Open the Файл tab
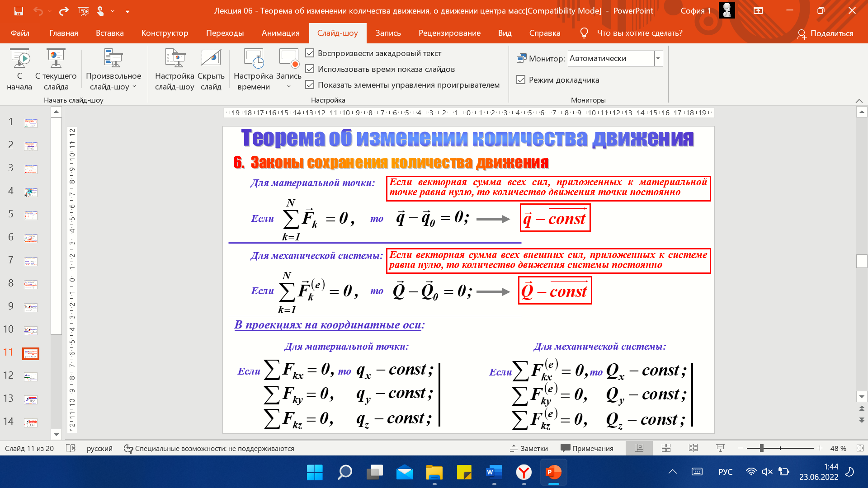The width and height of the screenshot is (868, 488). (20, 33)
